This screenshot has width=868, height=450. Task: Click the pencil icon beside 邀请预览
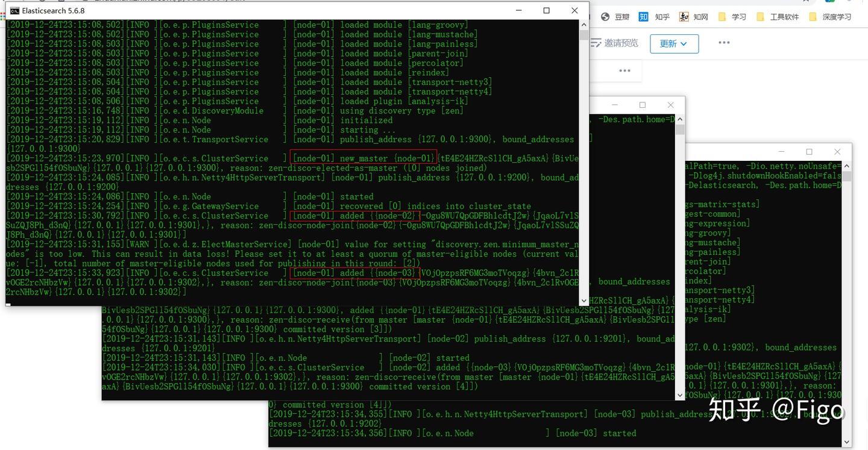pyautogui.click(x=596, y=43)
